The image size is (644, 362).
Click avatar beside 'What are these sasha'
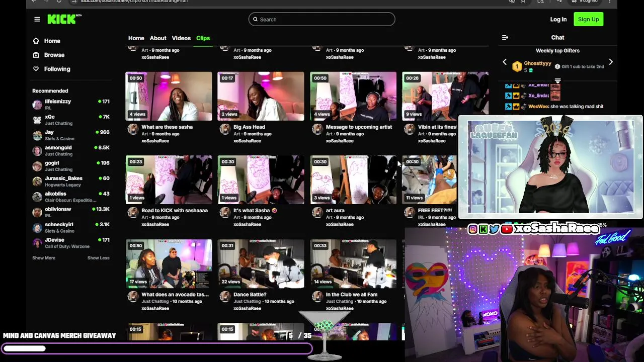[133, 129]
